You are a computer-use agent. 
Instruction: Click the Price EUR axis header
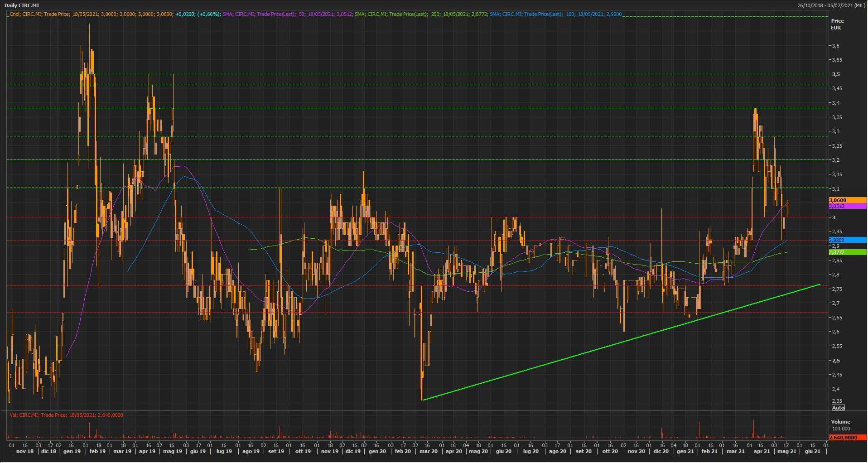tap(837, 24)
